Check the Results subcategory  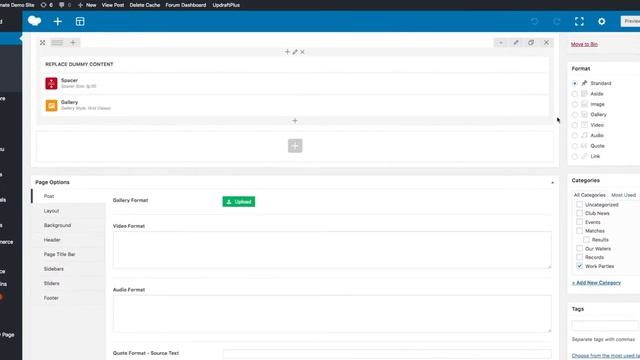587,240
